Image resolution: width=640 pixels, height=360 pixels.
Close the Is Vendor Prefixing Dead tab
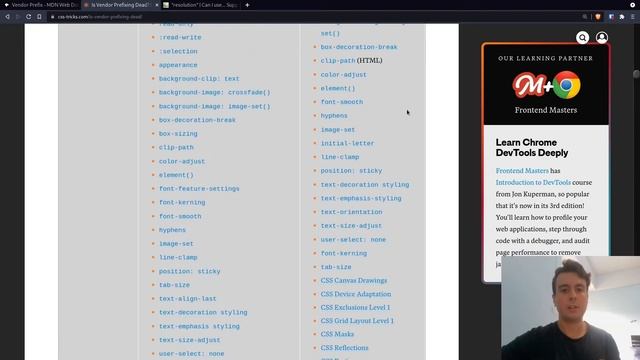pos(157,5)
